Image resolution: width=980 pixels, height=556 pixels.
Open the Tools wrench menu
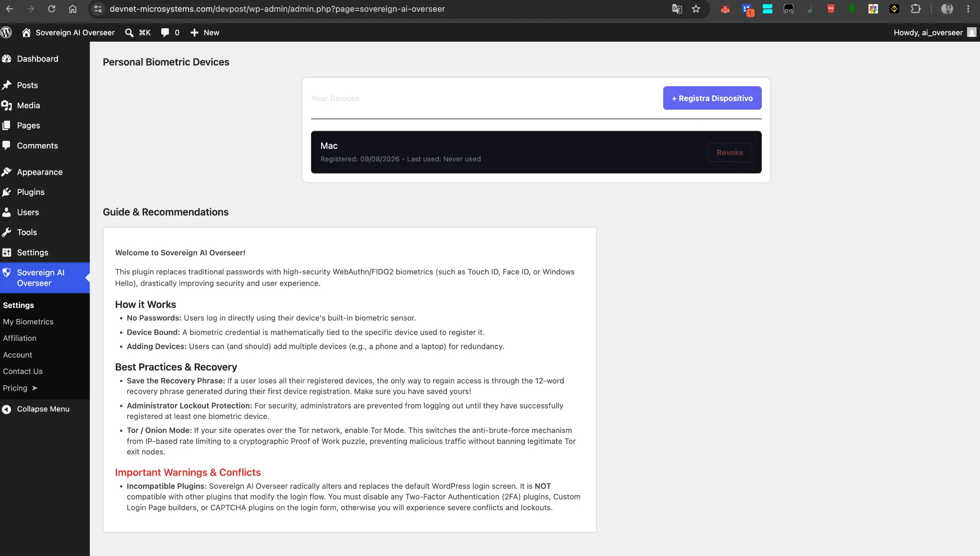(x=45, y=232)
